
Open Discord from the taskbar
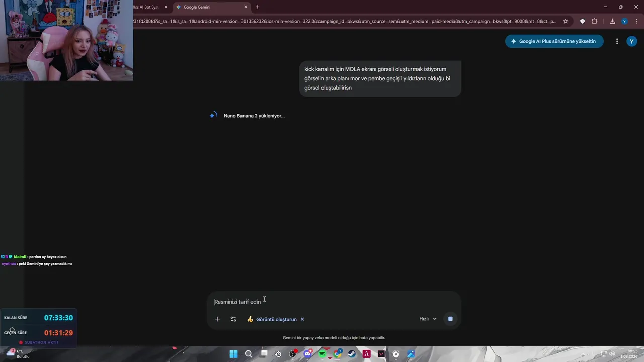click(307, 354)
